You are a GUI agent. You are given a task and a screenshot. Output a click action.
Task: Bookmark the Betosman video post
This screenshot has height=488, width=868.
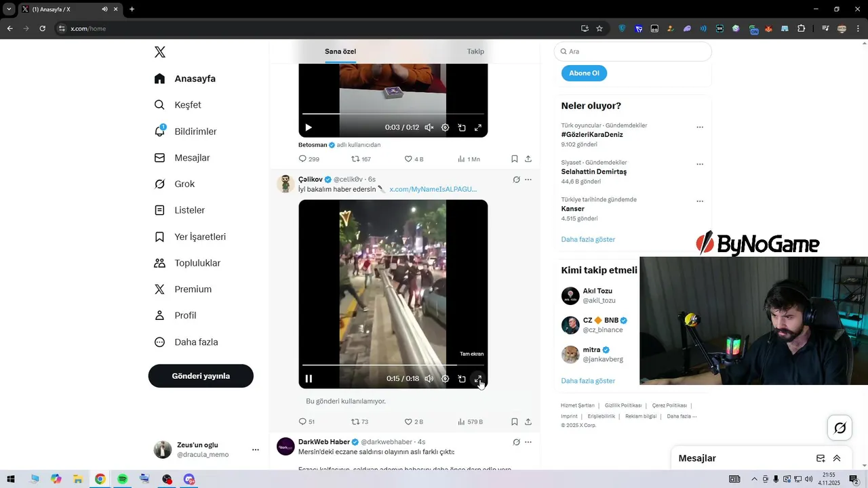tap(515, 159)
